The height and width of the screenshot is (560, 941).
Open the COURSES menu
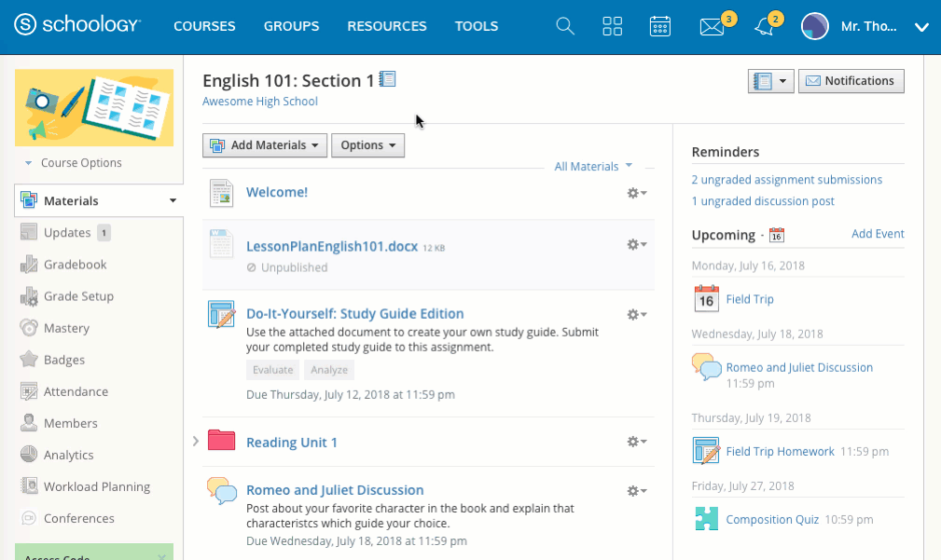tap(204, 26)
